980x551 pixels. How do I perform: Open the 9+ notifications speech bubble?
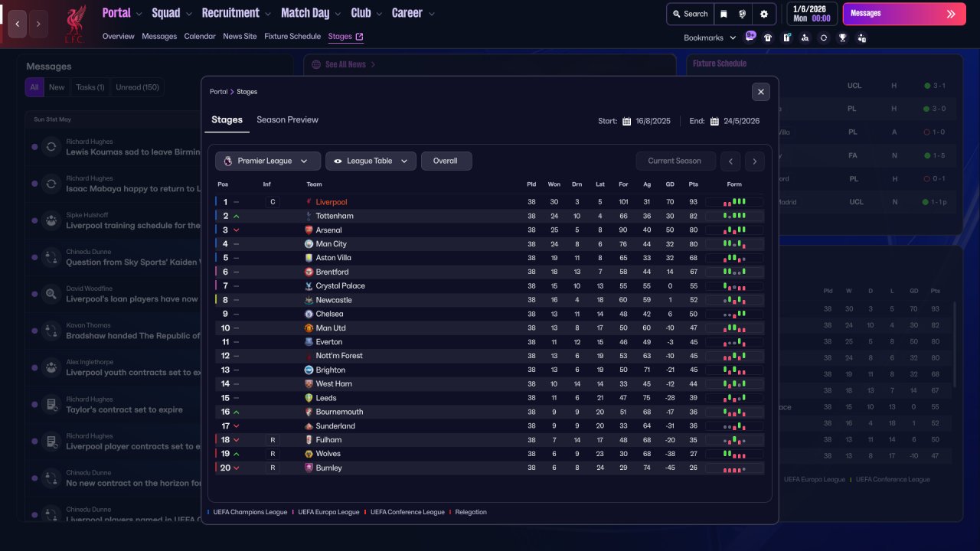[x=750, y=36]
